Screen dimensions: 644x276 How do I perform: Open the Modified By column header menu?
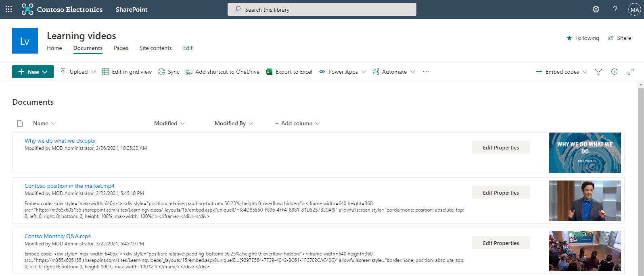(x=234, y=123)
